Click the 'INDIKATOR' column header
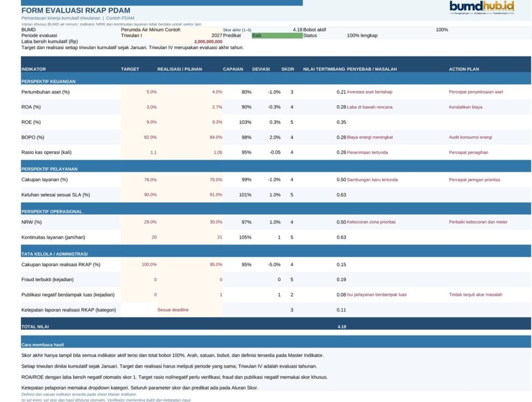532x402 pixels. pyautogui.click(x=34, y=69)
